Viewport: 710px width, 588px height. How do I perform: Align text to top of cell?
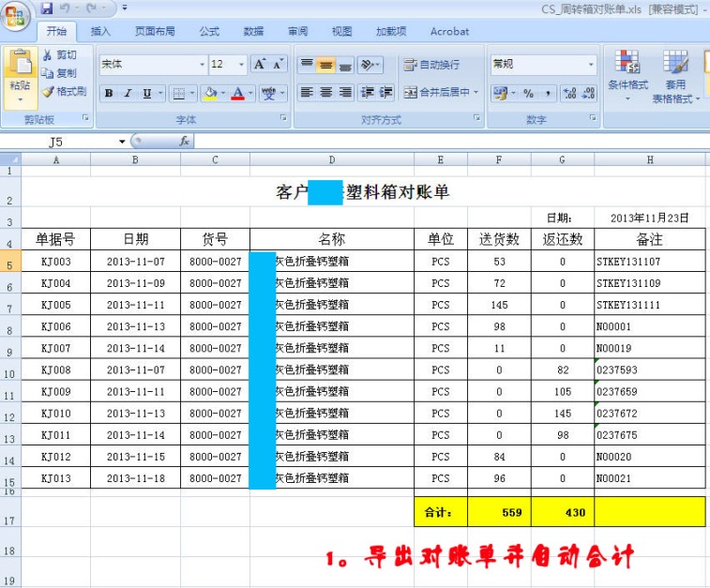point(307,65)
